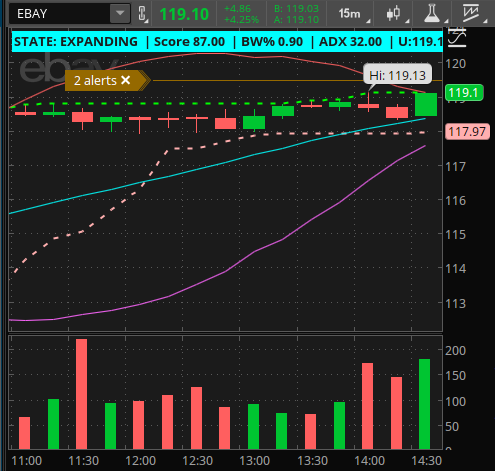Click the EBAY symbol input field

tap(60, 14)
